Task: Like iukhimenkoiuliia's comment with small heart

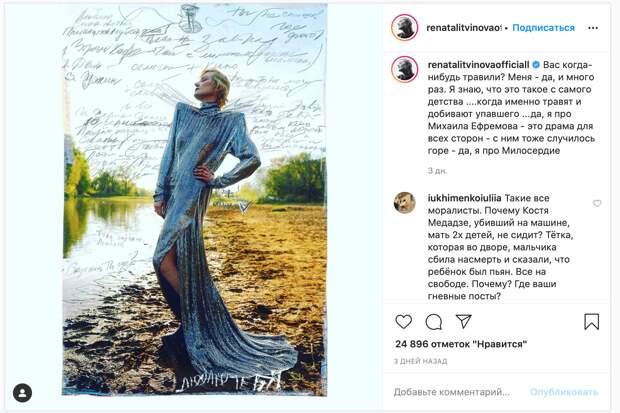Action: [x=597, y=203]
